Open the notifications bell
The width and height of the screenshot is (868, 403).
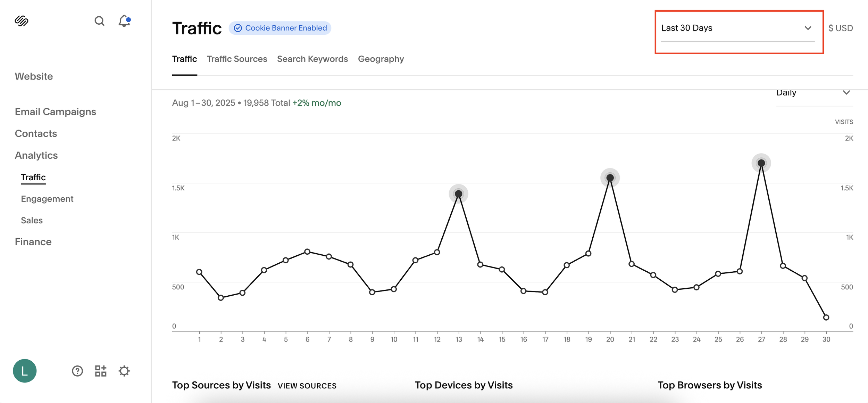[124, 21]
